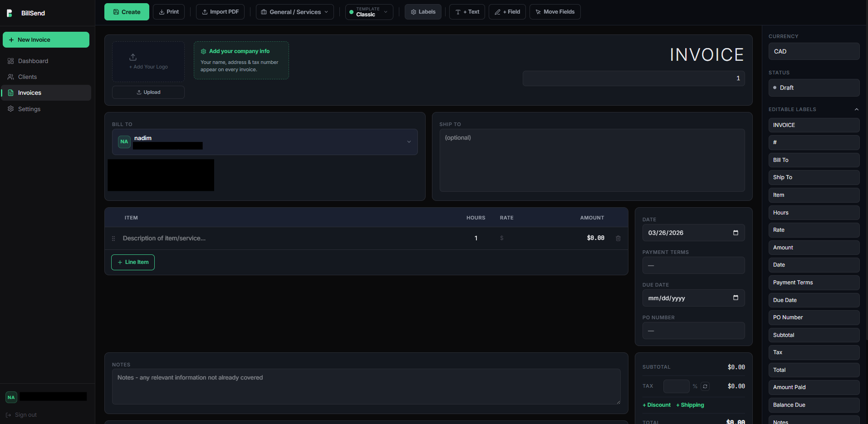Edit the Bill To label field
Screen dimensions: 868x424
(x=814, y=160)
